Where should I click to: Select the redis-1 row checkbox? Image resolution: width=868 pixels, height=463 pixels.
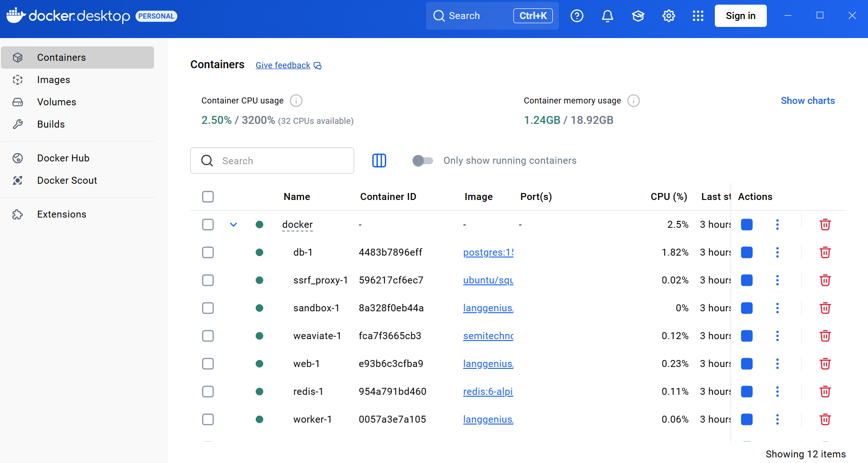[x=208, y=392]
